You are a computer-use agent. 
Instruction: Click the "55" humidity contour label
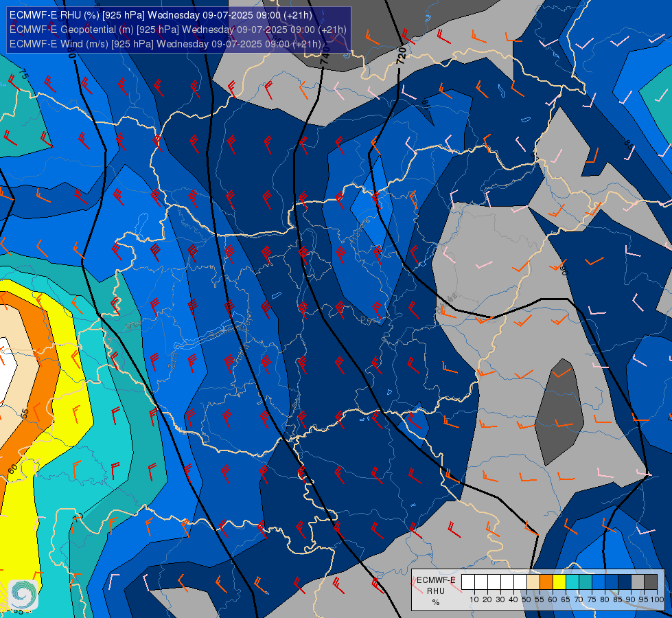pyautogui.click(x=25, y=413)
